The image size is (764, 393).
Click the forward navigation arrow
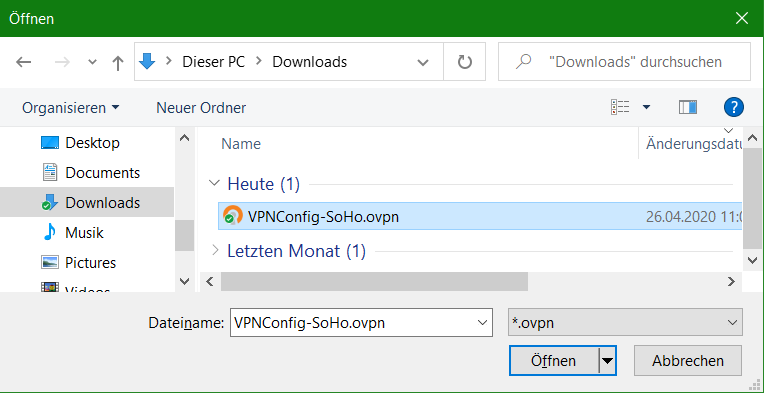coord(62,62)
